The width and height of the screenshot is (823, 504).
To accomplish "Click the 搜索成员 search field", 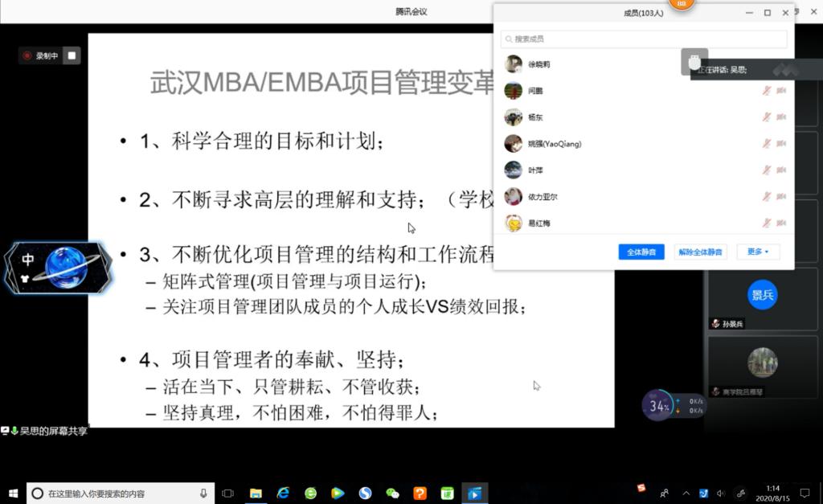I will (644, 39).
